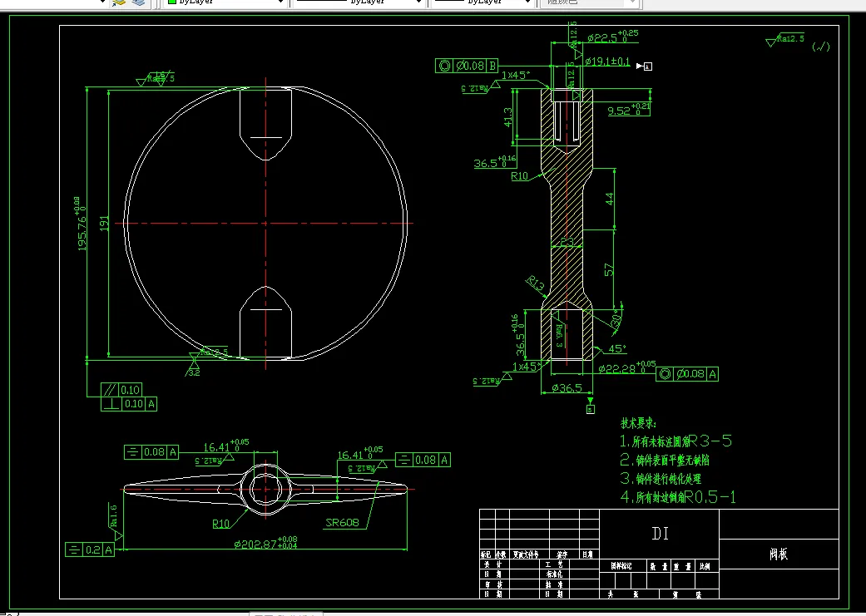This screenshot has width=866, height=616.
Task: Select the 57 dimension text
Action: 609,269
